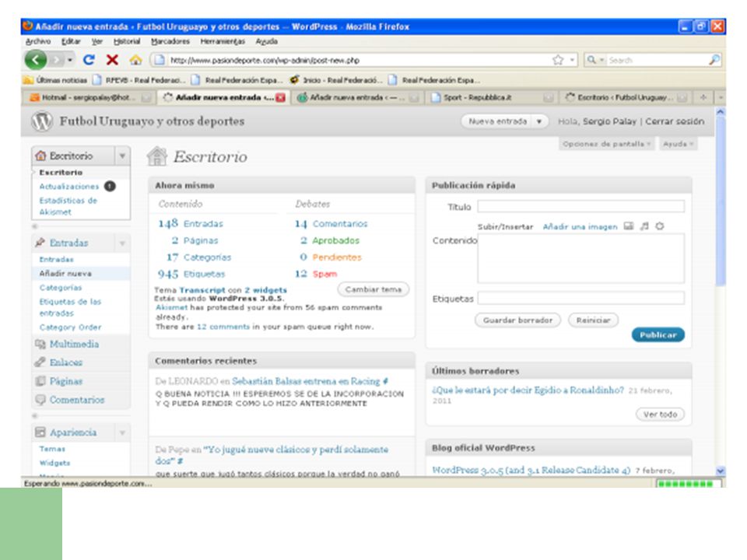Click the 148 Entradas link
This screenshot has height=560, width=747.
tap(191, 223)
